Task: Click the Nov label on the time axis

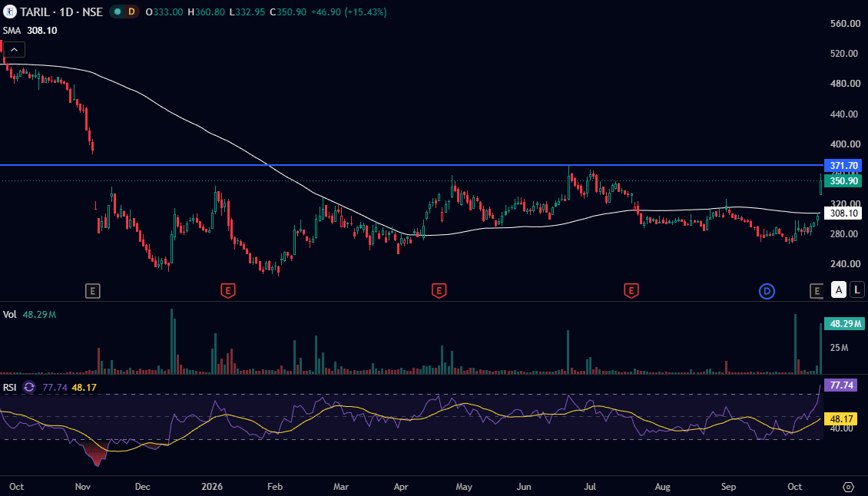Action: pos(82,487)
